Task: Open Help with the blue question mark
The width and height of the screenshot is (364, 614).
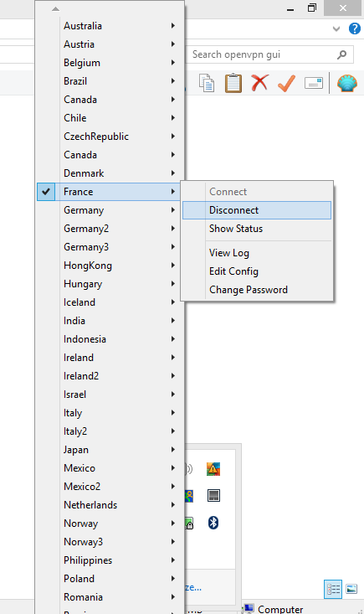Action: click(x=354, y=28)
